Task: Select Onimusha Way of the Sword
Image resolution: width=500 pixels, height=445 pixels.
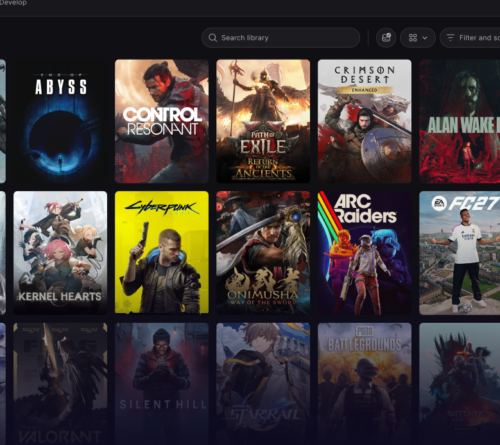Action: [263, 253]
